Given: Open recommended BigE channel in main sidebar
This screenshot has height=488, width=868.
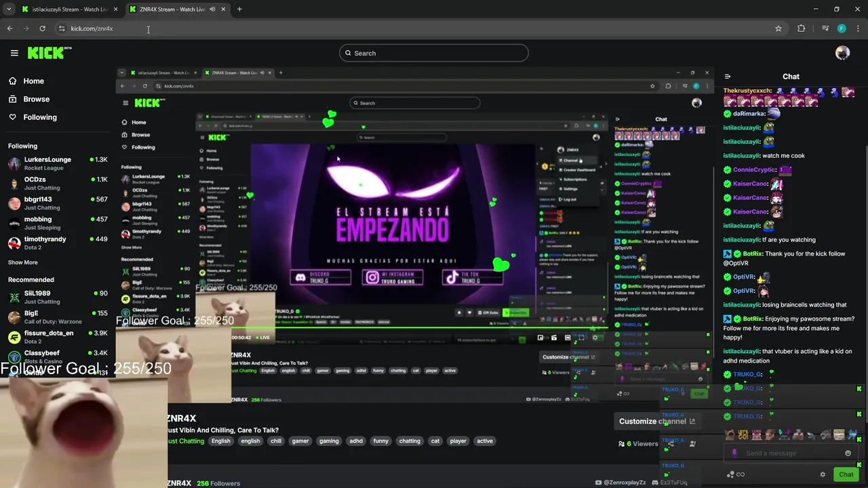Looking at the screenshot, I should coord(58,317).
